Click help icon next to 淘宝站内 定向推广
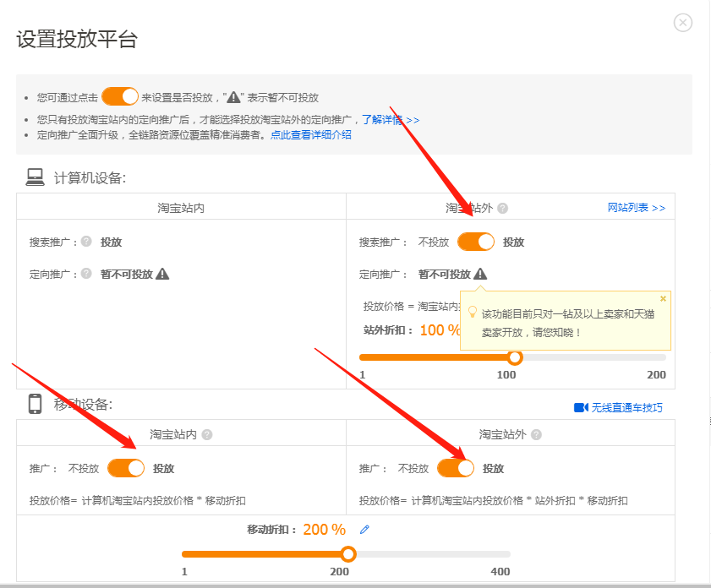The width and height of the screenshot is (711, 588). pyautogui.click(x=85, y=274)
